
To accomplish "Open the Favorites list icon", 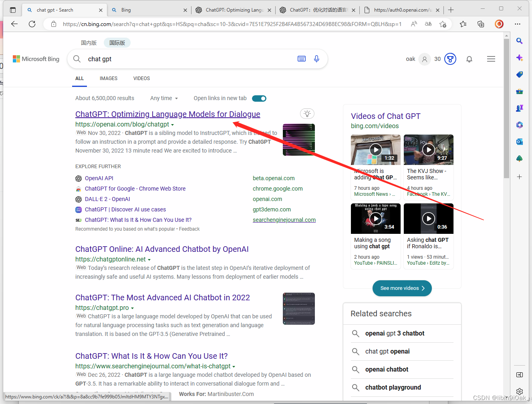I will (463, 24).
